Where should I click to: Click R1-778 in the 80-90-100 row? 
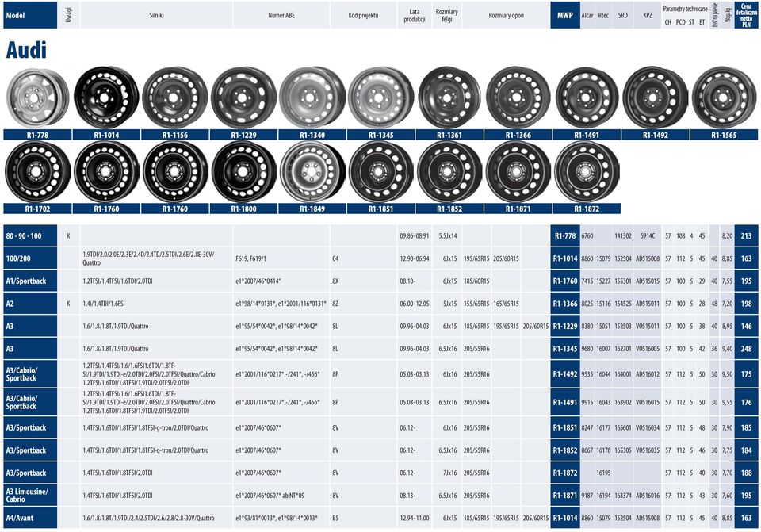click(x=565, y=236)
